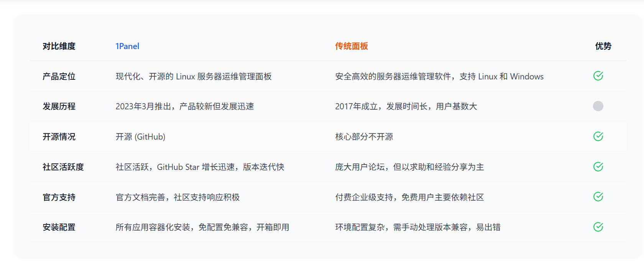
Task: Select the 安装配置 row label
Action: click(x=59, y=227)
